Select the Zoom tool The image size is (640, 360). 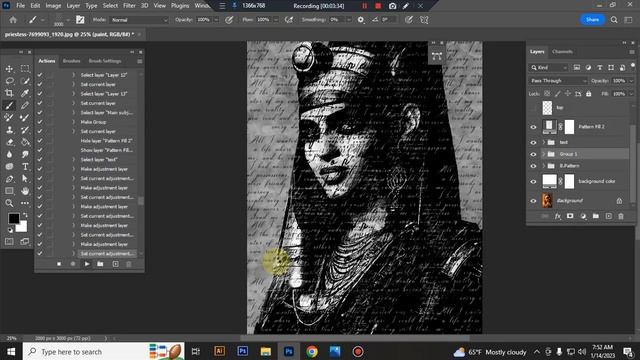pyautogui.click(x=9, y=203)
